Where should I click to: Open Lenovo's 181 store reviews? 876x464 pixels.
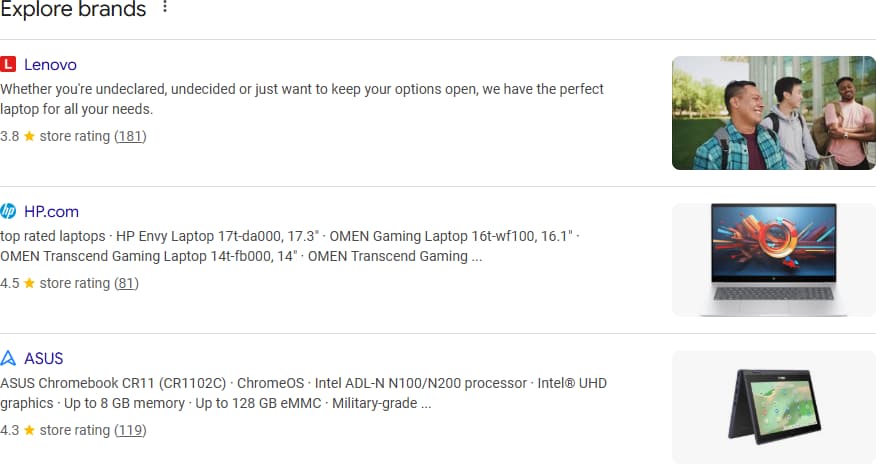point(130,136)
